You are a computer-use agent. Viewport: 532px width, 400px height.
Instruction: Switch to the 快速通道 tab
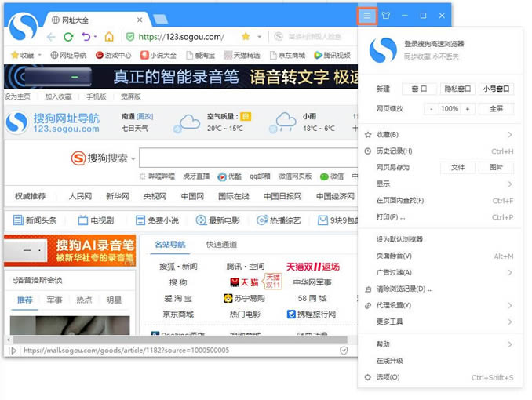[221, 245]
